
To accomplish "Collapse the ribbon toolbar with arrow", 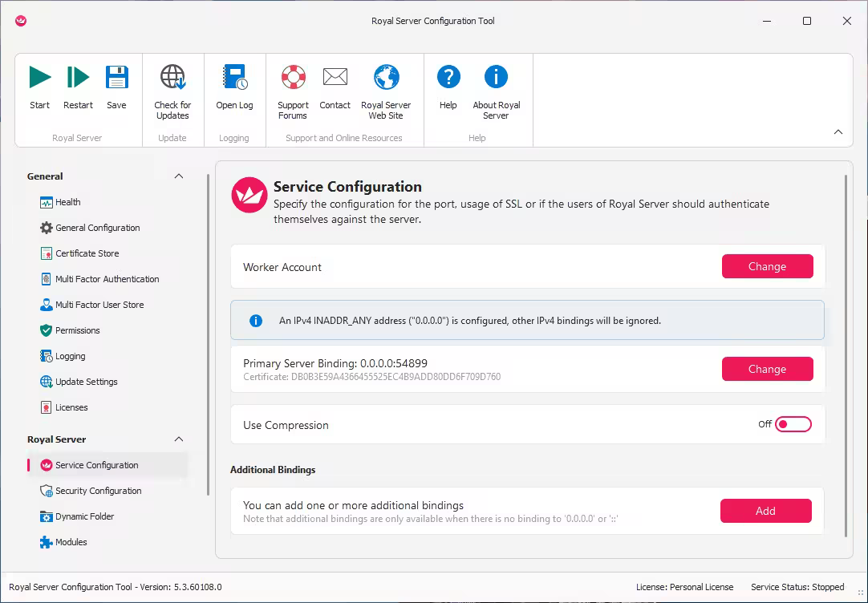I will click(838, 132).
